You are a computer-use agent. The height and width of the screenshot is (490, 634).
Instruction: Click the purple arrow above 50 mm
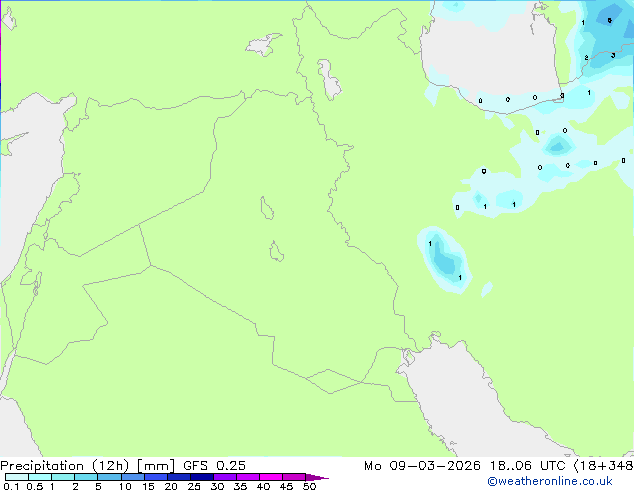[317, 477]
